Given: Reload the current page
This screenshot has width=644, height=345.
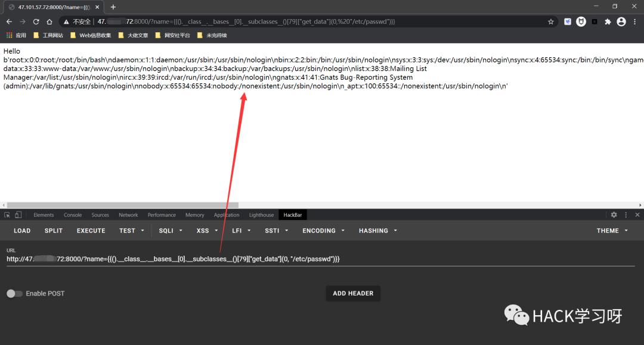Looking at the screenshot, I should point(36,21).
